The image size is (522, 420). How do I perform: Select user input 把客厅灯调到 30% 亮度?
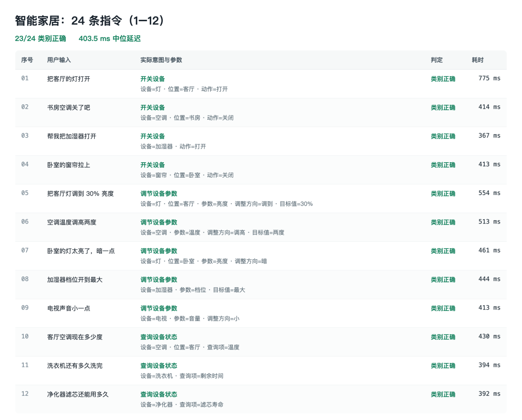coord(81,194)
